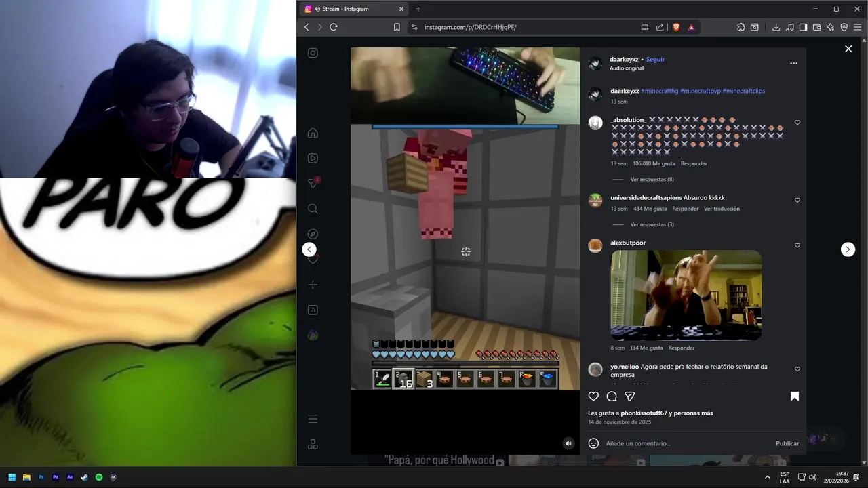Toggle the saved bookmark on post
This screenshot has height=488, width=868.
click(x=795, y=396)
